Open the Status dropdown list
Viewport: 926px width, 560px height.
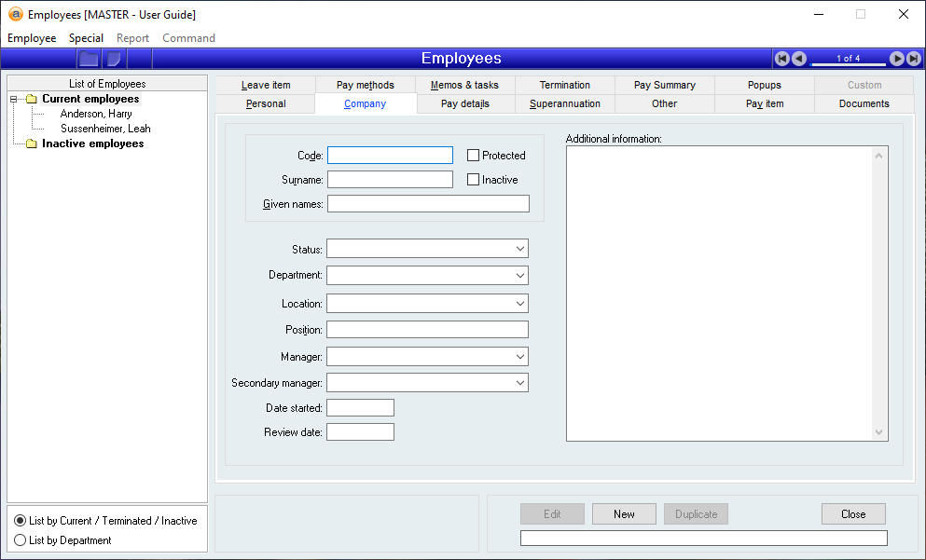point(519,250)
